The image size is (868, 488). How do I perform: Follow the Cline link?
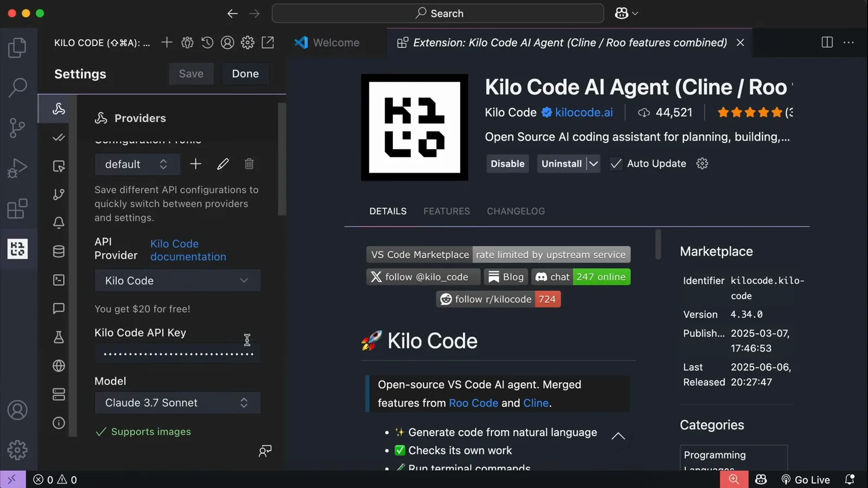(536, 403)
